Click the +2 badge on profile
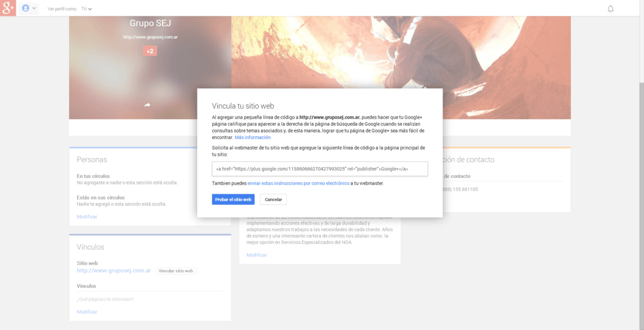The width and height of the screenshot is (644, 330). [x=150, y=51]
